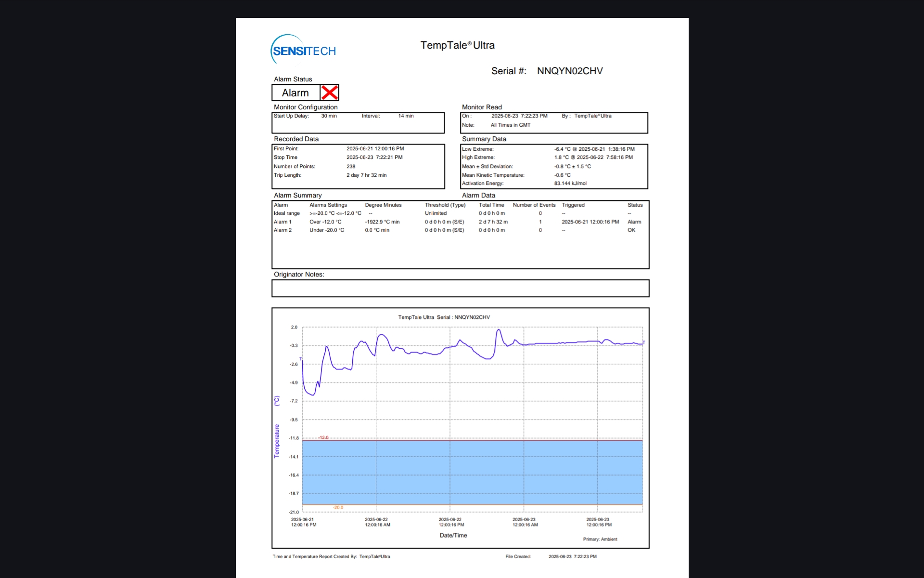Viewport: 924px width, 578px height.
Task: Click the 'Alarm Data' heading
Action: tap(478, 195)
